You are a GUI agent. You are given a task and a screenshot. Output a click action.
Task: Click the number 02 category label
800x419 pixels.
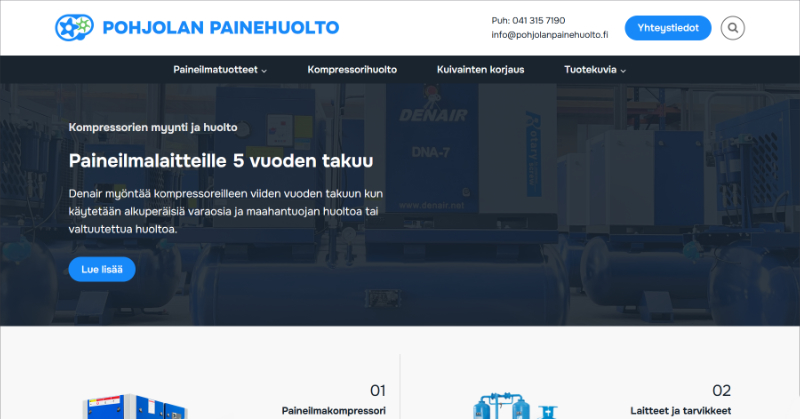721,390
